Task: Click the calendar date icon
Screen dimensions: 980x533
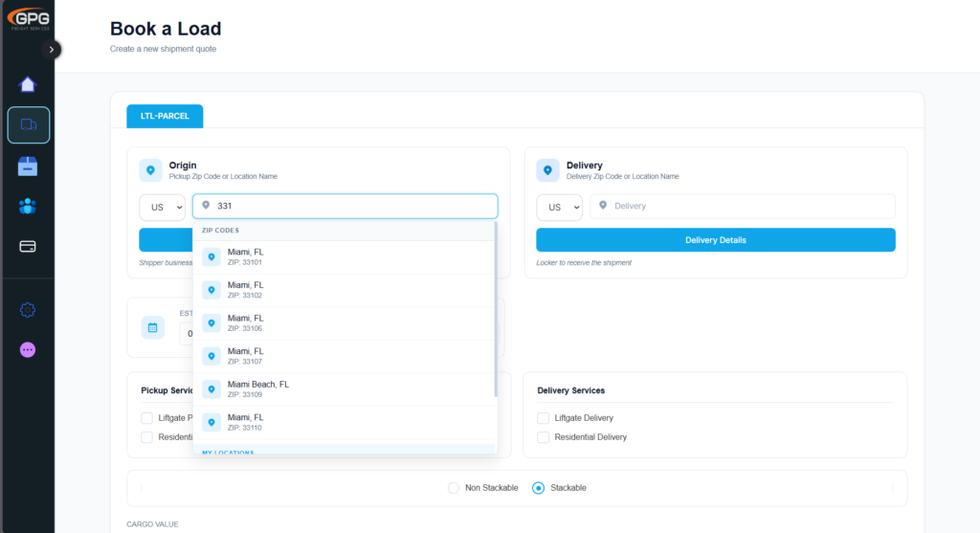Action: (152, 327)
